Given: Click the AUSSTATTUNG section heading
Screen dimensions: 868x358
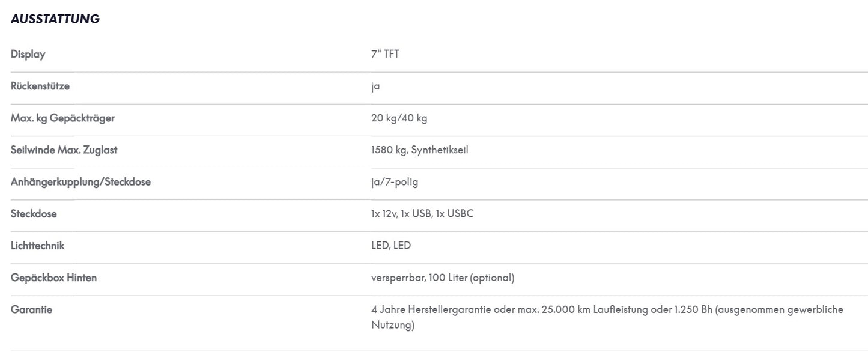Looking at the screenshot, I should pos(55,19).
